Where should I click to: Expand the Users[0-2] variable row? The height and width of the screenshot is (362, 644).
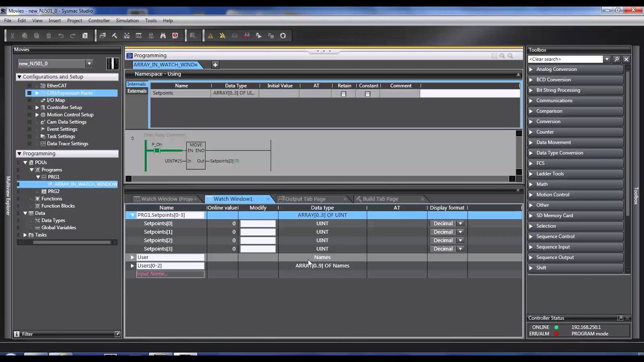tap(132, 266)
